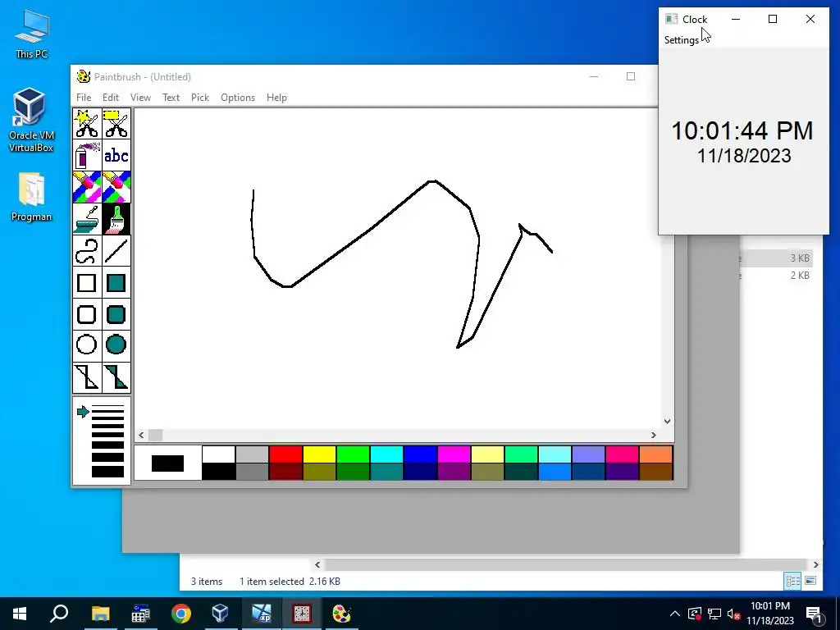Pick the black palette swatch
840x630 pixels.
point(218,472)
